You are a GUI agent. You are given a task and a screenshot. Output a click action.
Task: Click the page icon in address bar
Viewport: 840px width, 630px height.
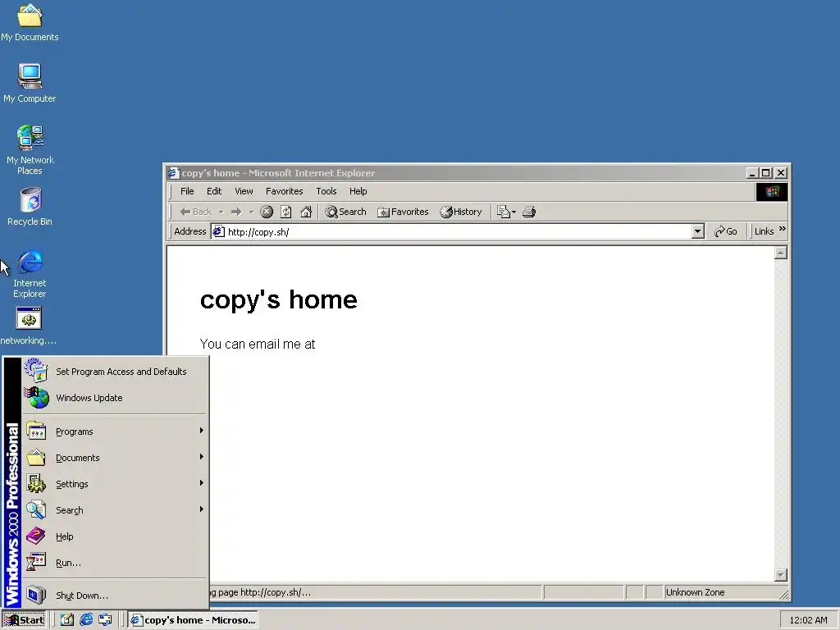tap(218, 231)
